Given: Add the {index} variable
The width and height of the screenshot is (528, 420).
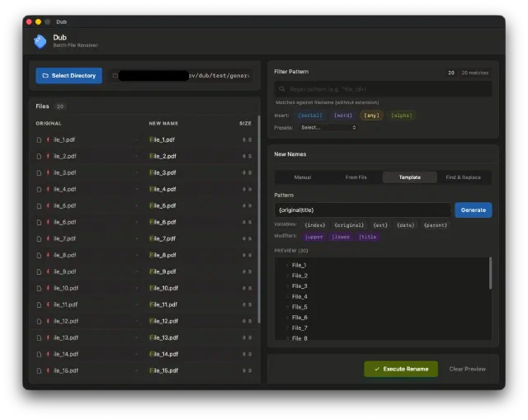Looking at the screenshot, I should pos(315,225).
